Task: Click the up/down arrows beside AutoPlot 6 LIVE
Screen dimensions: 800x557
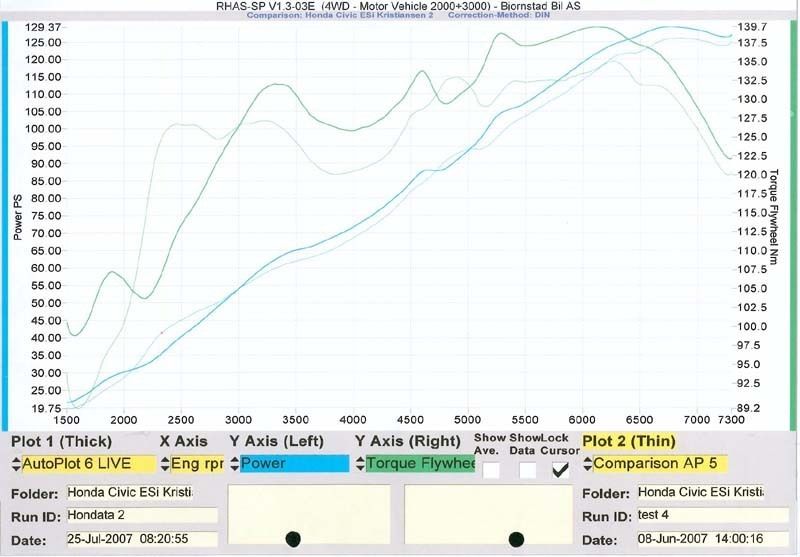Action: coord(16,464)
